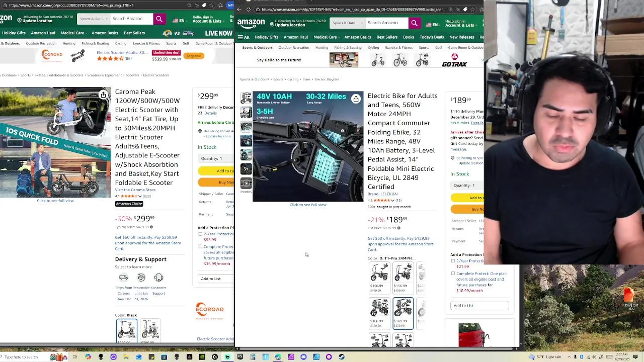Open Logitech G Hub from taskbar
644x362 pixels.
[215, 357]
